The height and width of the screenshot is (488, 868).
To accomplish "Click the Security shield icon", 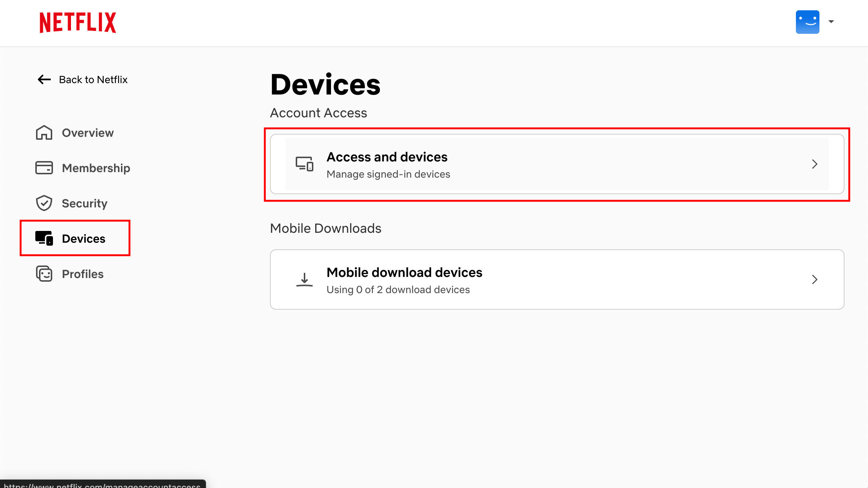I will coord(44,203).
